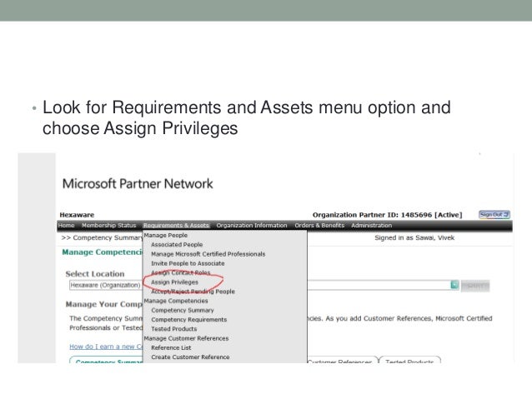Choose Create Customer Reference entry
This screenshot has height=399, width=532.
pyautogui.click(x=190, y=357)
